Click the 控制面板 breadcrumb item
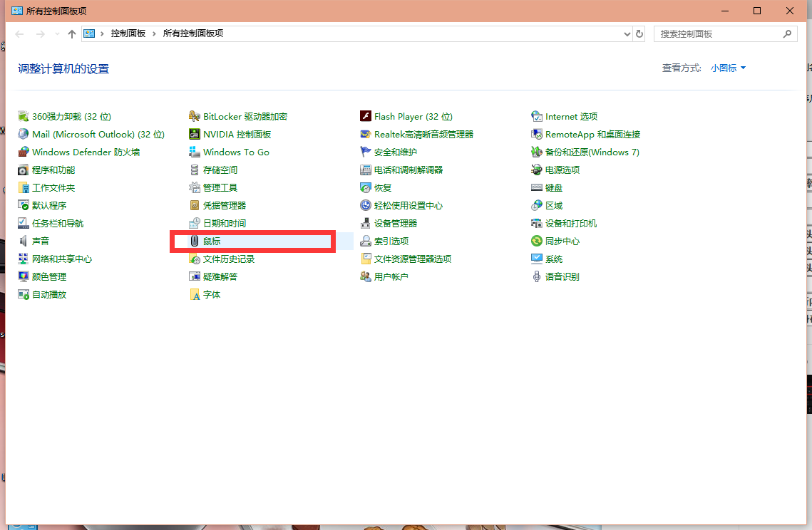This screenshot has width=812, height=530. [x=128, y=34]
